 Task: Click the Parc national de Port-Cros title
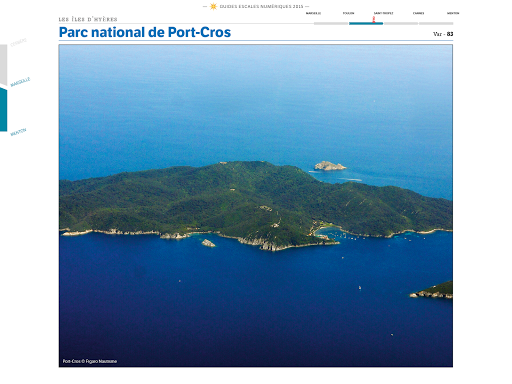pos(145,32)
